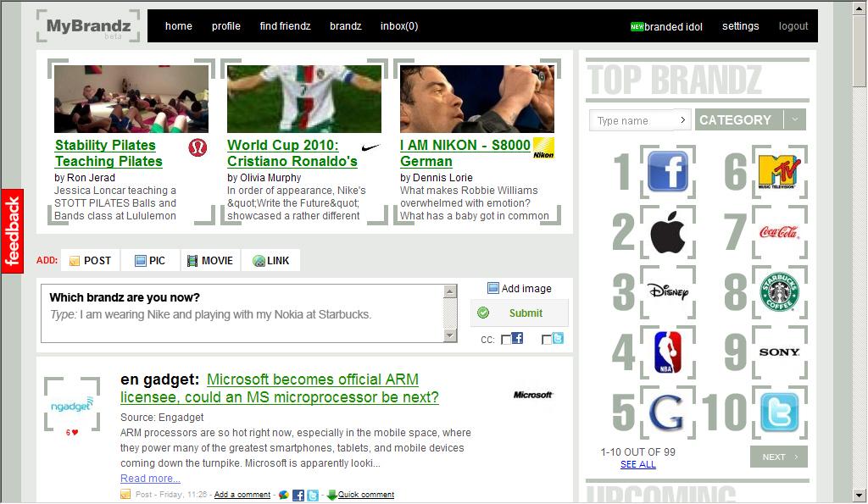Viewport: 868px width, 504px height.
Task: Select the LINK add tab
Action: click(270, 261)
